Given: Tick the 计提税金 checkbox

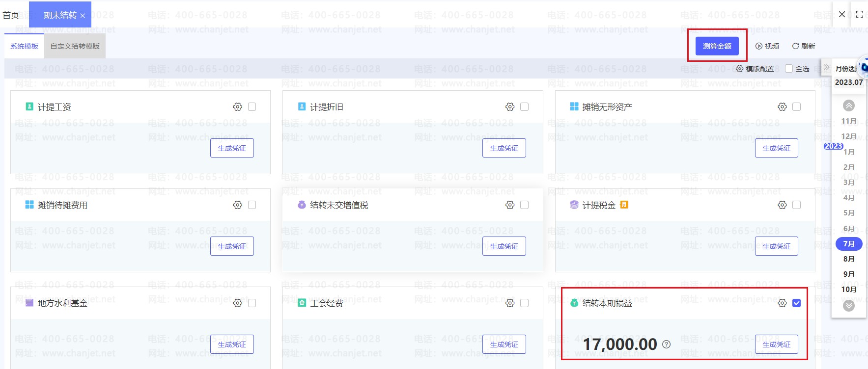Looking at the screenshot, I should [797, 205].
